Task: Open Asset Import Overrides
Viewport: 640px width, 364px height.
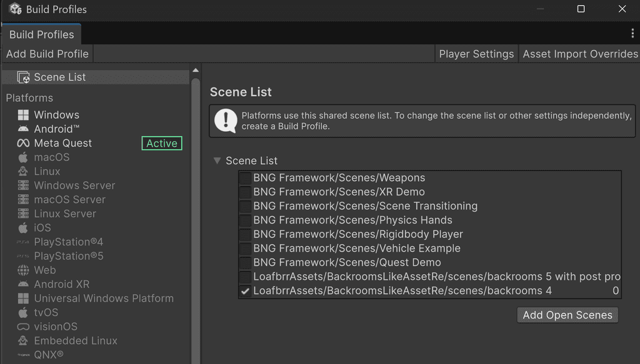Action: (579, 54)
